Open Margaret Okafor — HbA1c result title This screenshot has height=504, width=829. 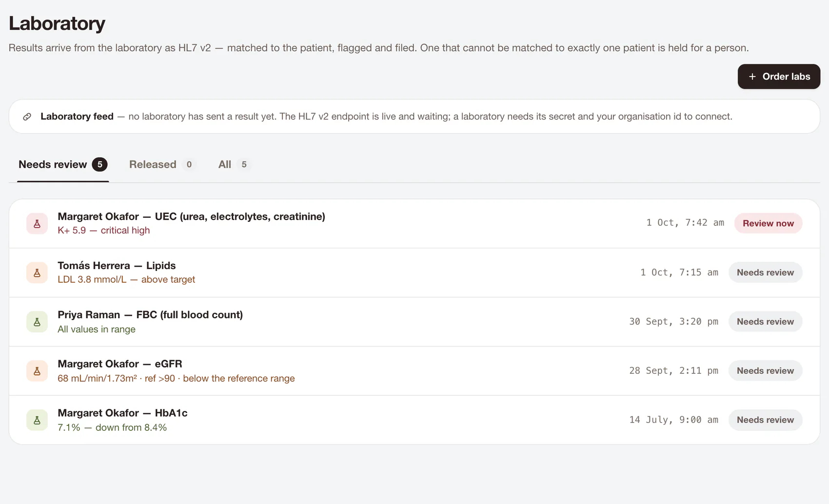tap(122, 413)
